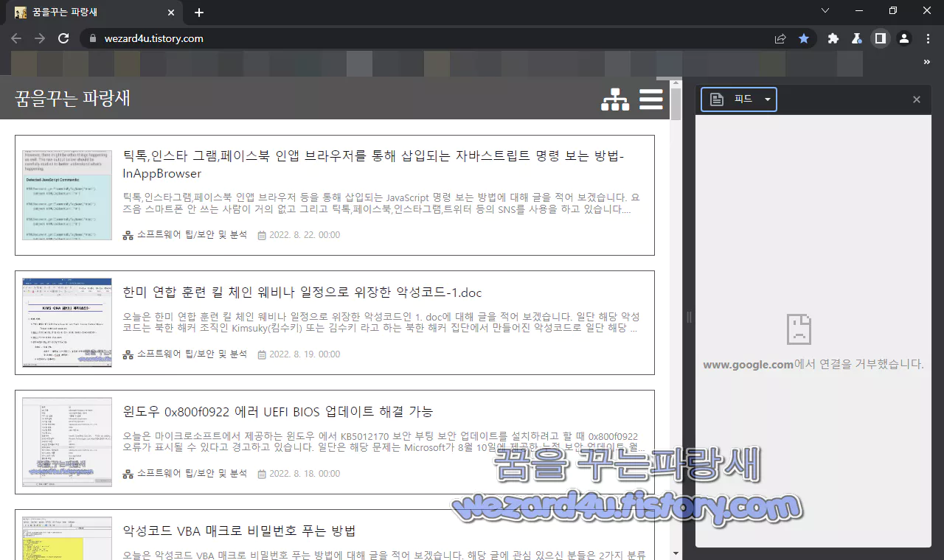Share this page via the address bar icon
This screenshot has height=560, width=944.
[x=780, y=38]
